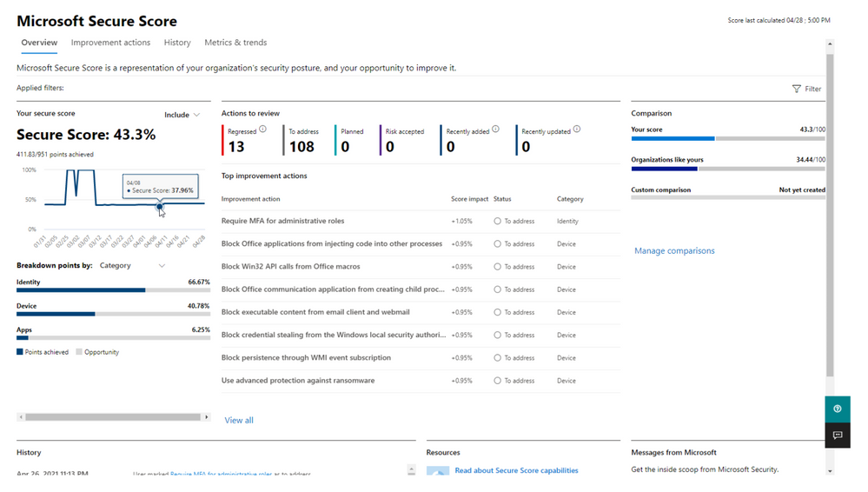Click Manage comparisons link
Screen dimensions: 868x492
674,251
